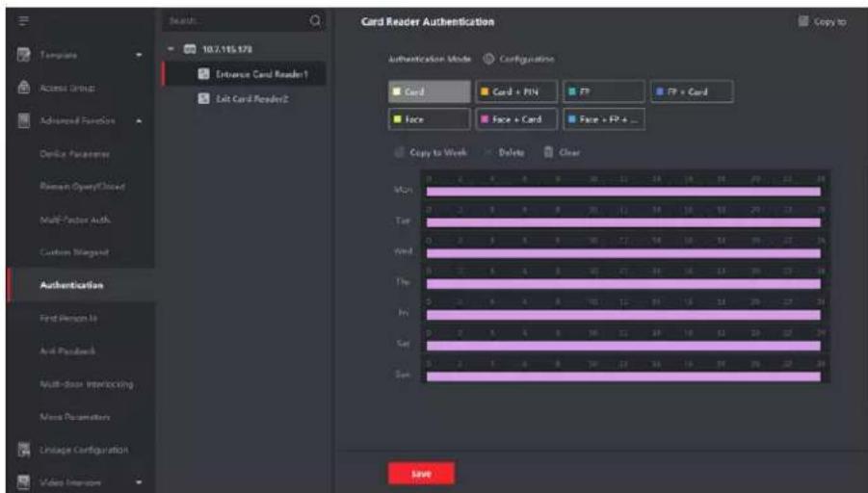Collapse the sidebar with the hamburger icon
Viewport: 868px width, 493px height.
[x=23, y=21]
